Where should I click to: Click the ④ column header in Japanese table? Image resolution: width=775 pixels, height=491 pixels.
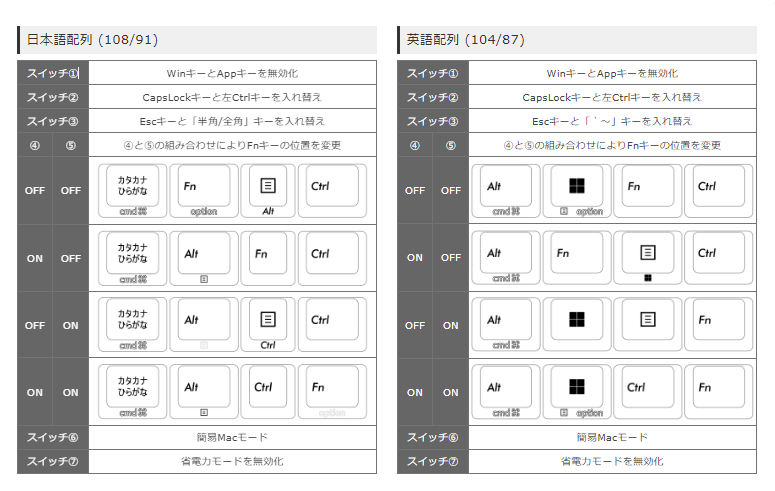35,145
